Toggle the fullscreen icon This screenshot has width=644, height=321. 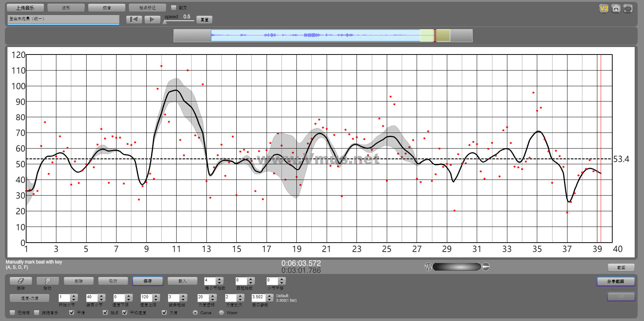tap(628, 9)
